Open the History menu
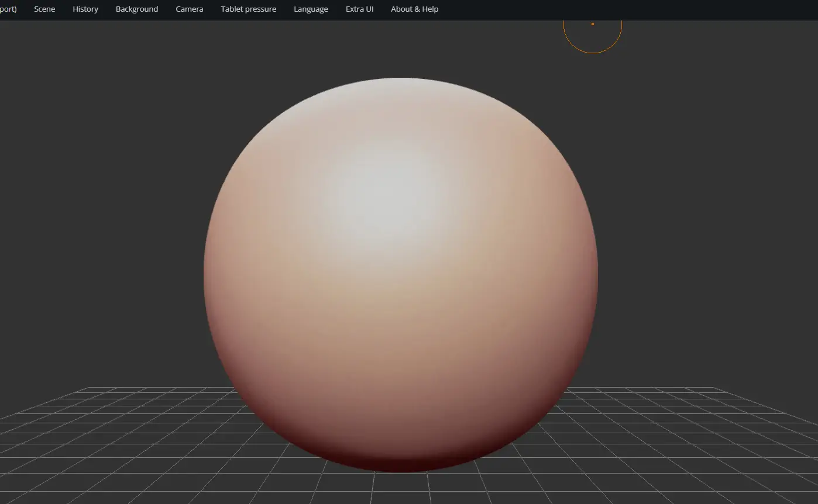Screen dimensions: 818x504 85,9
